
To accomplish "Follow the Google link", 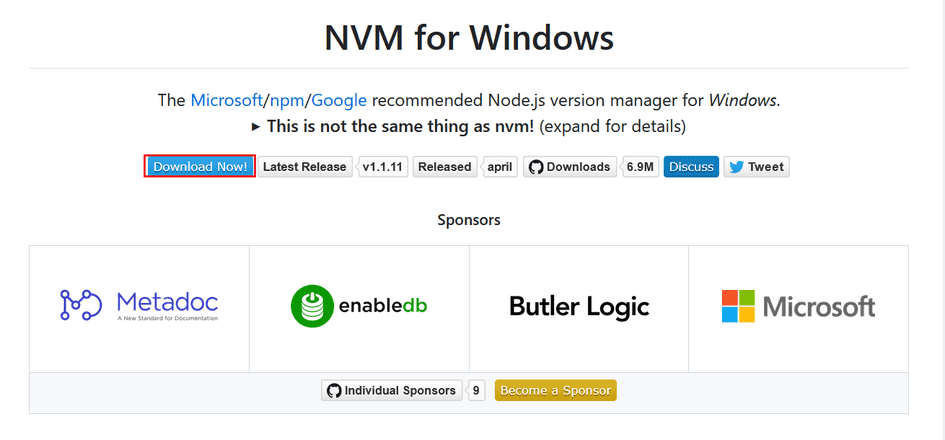I will point(339,100).
